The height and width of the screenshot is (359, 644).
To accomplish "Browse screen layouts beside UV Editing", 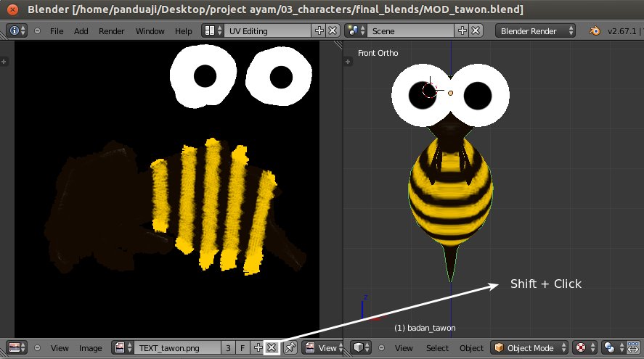I will click(x=213, y=30).
